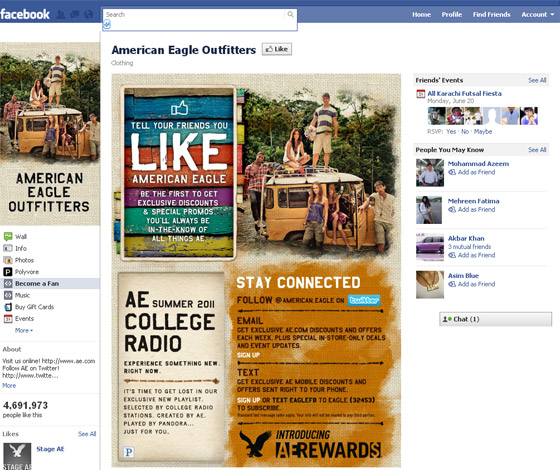Click the Pandora P icon
Viewport: 560px width, 470px height.
(x=129, y=452)
